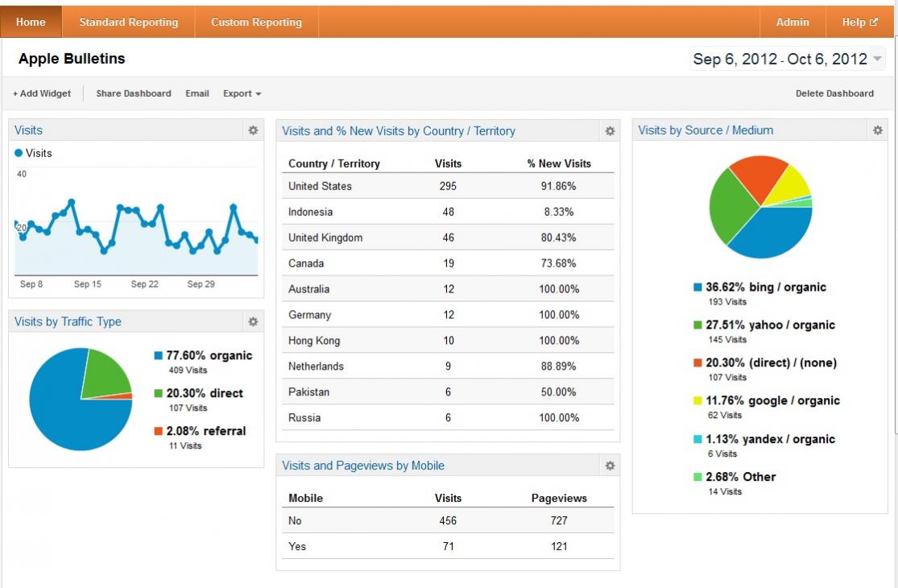Viewport: 898px width, 588px height.
Task: Click the green direct legend swatch
Action: click(158, 393)
